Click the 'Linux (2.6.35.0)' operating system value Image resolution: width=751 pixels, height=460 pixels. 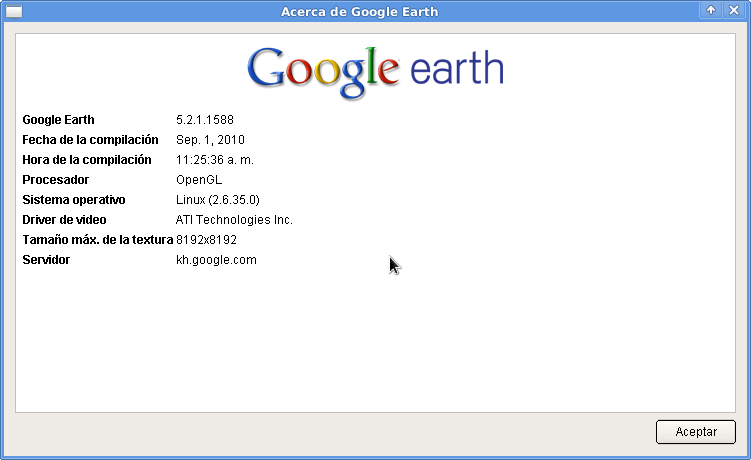click(218, 200)
